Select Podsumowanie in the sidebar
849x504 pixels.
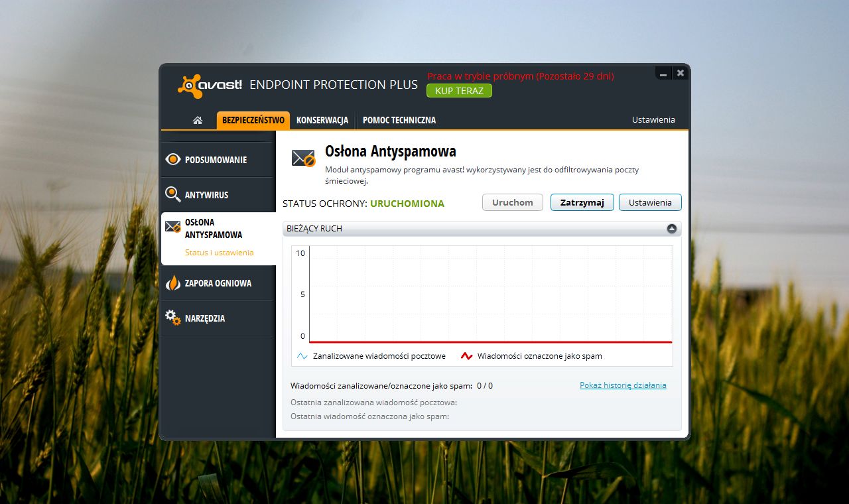218,160
